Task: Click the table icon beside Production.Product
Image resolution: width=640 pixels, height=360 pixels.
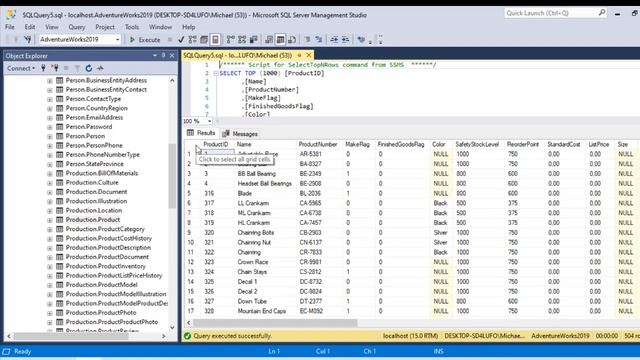Action: [x=60, y=220]
